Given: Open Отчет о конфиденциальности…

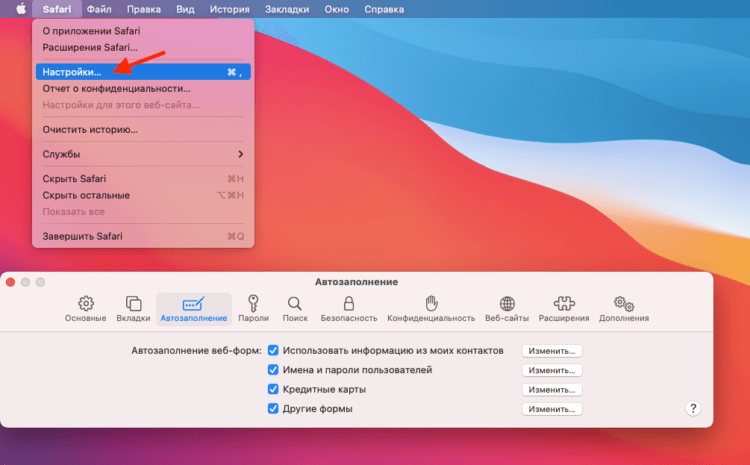Looking at the screenshot, I should coord(143,89).
